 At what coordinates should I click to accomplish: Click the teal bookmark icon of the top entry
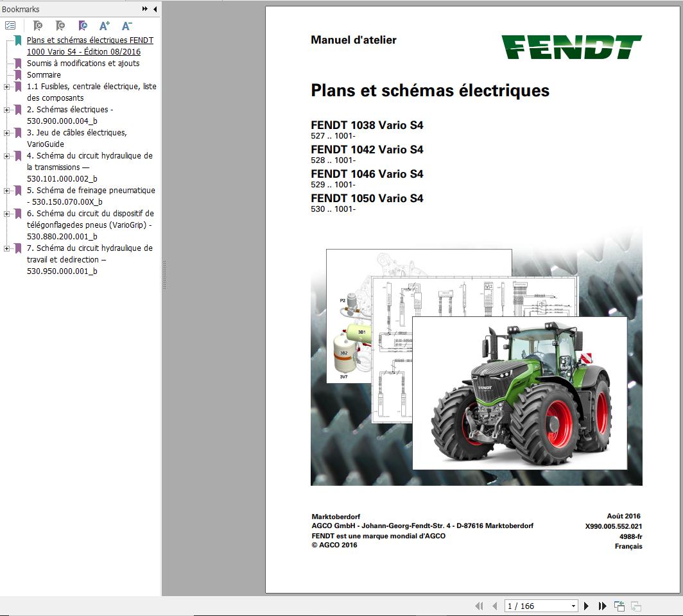coord(18,40)
